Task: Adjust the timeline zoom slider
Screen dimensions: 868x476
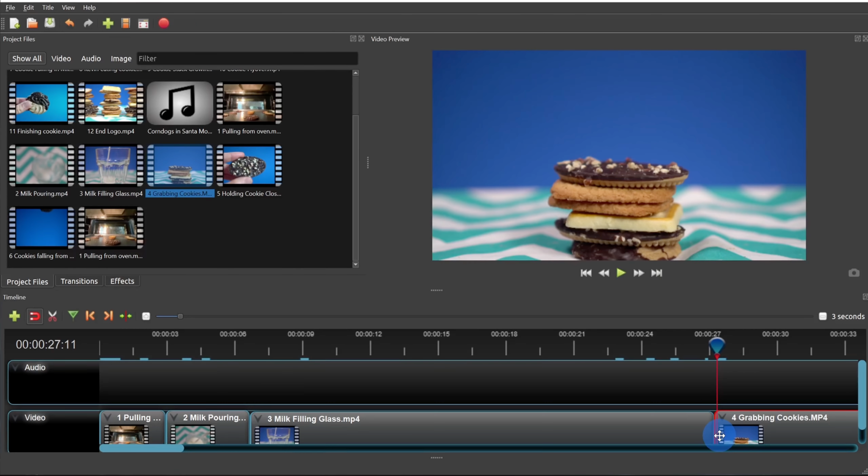Action: [180, 316]
